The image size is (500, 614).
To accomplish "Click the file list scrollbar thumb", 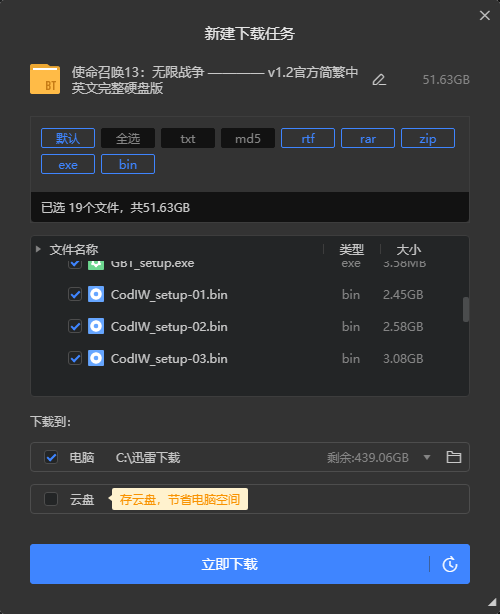I will 466,309.
